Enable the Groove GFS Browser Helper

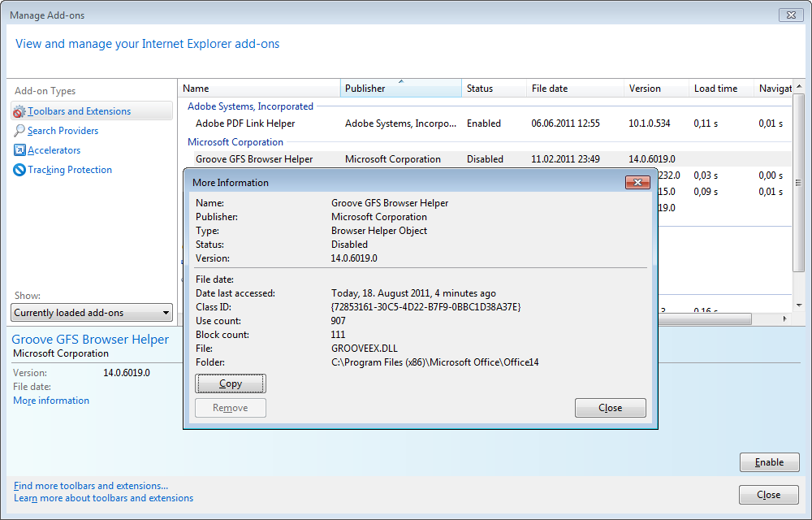point(770,462)
